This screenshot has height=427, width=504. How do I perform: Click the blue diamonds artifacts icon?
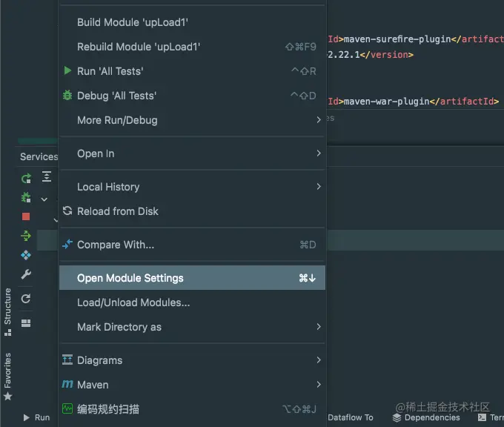[26, 255]
